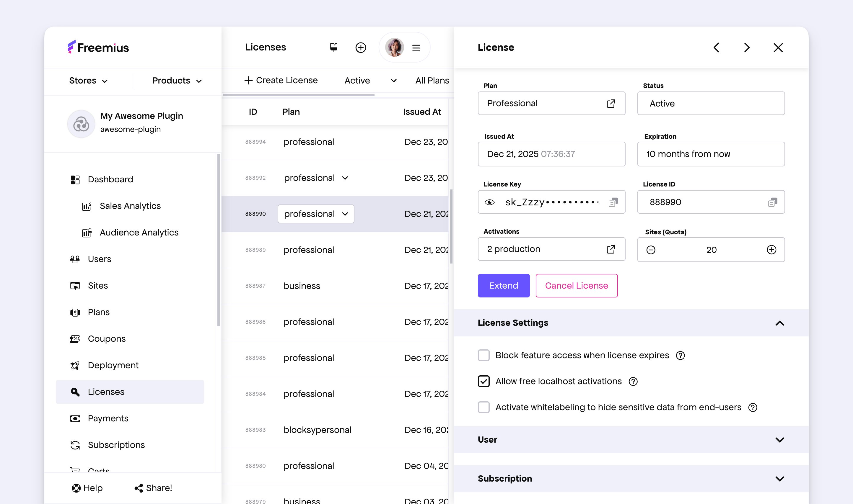Open the Active status filter dropdown
853x504 pixels.
coord(370,81)
